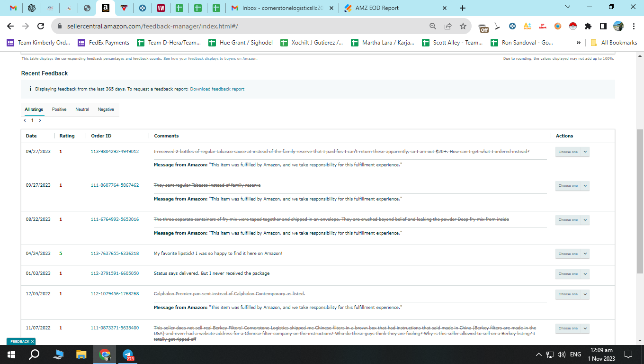Open order 111-0873371-5635400
The image size is (644, 364).
115,328
